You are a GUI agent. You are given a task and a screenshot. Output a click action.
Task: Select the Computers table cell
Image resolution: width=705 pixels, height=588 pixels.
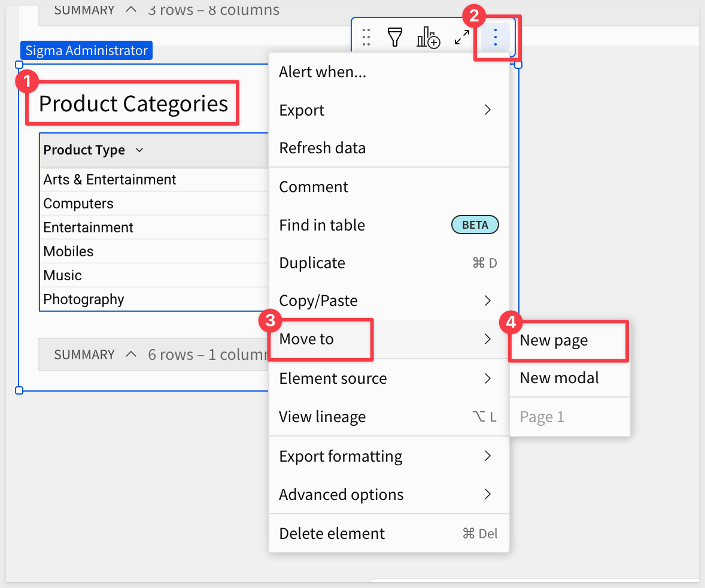point(78,204)
